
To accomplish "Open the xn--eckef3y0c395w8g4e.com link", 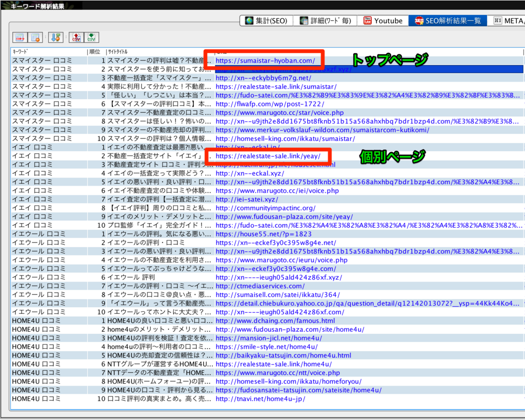I will tap(276, 269).
